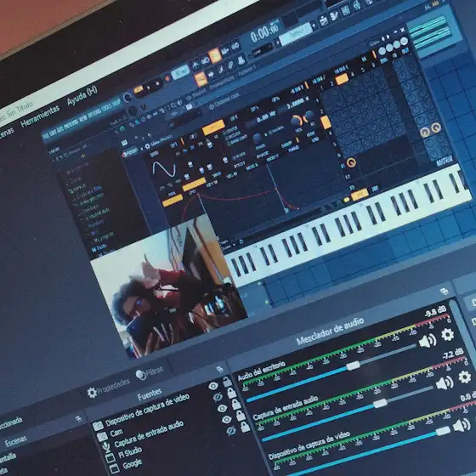Click the Sytrus sine waveform display

point(164,169)
